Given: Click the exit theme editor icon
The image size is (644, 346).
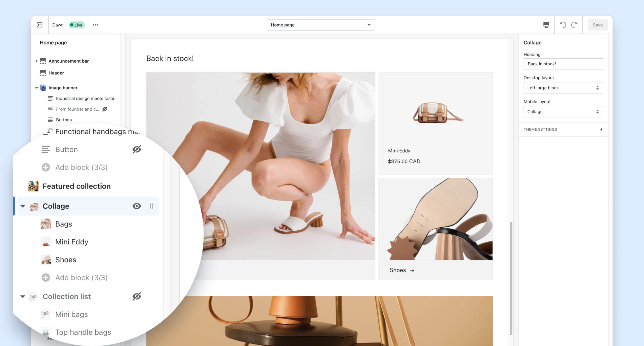Looking at the screenshot, I should [39, 25].
